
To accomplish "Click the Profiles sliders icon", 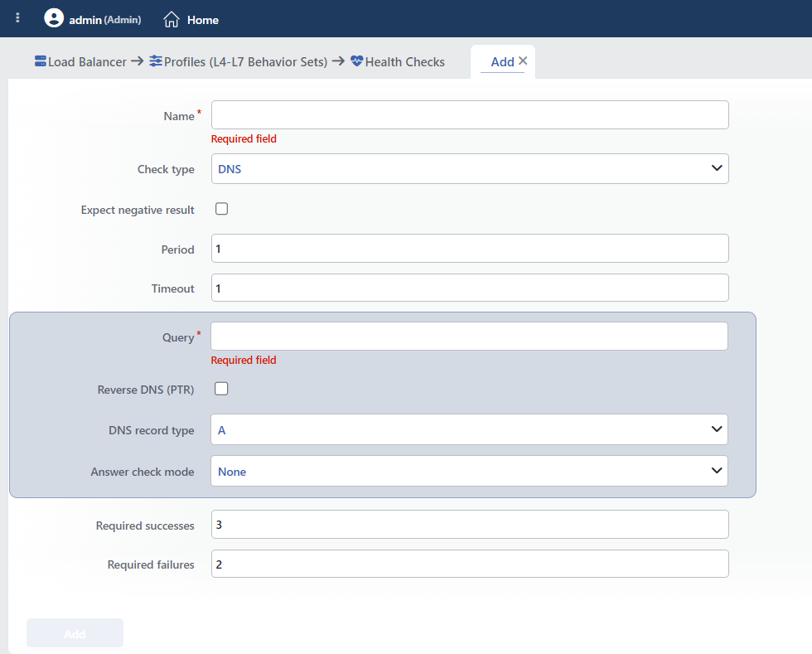I will 156,61.
